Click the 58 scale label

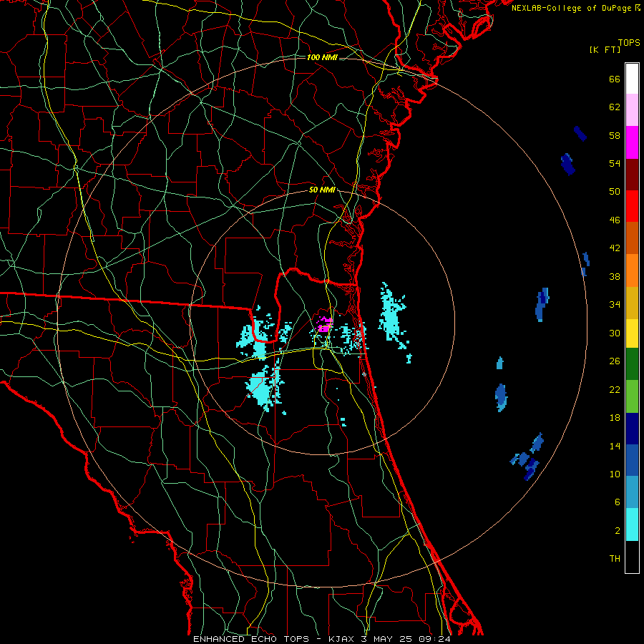[615, 135]
